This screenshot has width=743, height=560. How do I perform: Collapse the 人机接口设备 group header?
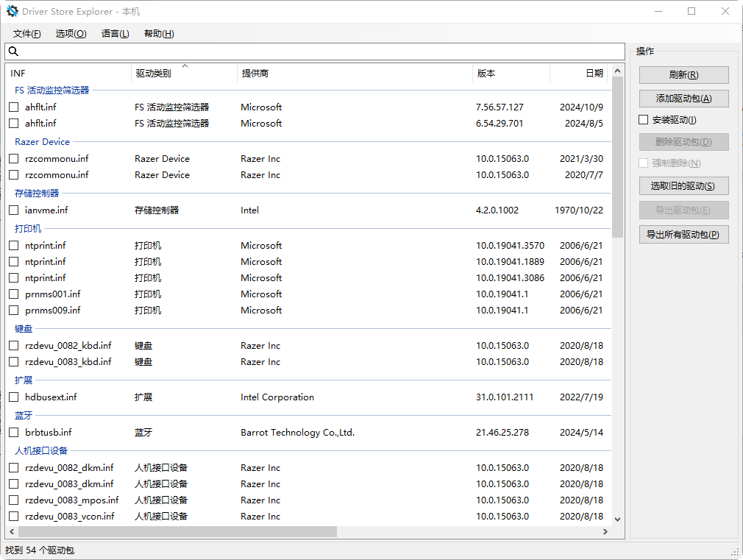click(x=41, y=450)
